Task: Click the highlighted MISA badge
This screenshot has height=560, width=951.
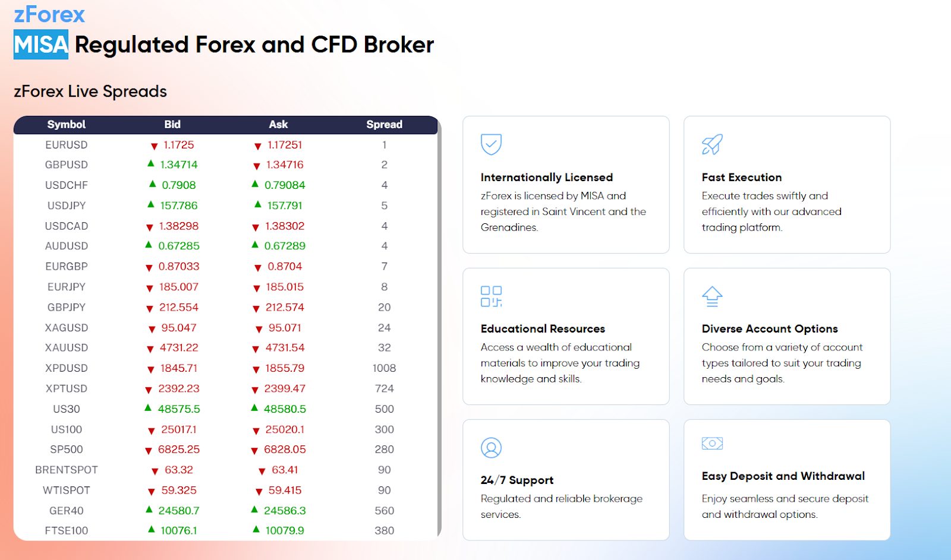Action: pos(41,45)
